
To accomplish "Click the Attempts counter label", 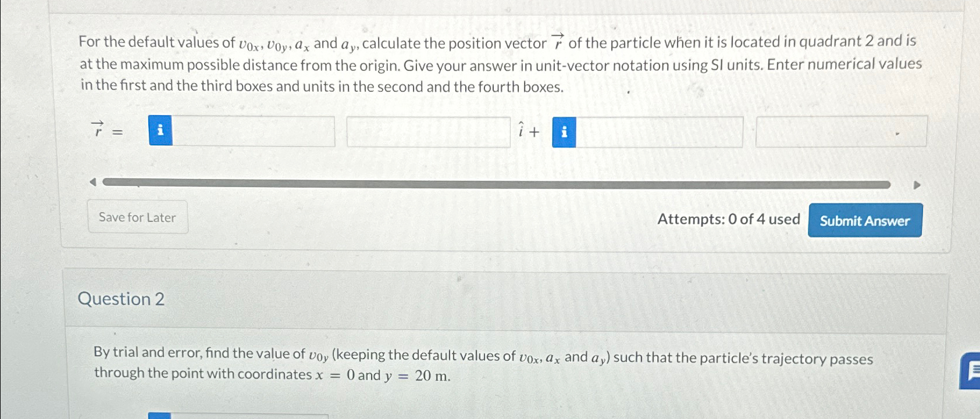I will coord(729,219).
